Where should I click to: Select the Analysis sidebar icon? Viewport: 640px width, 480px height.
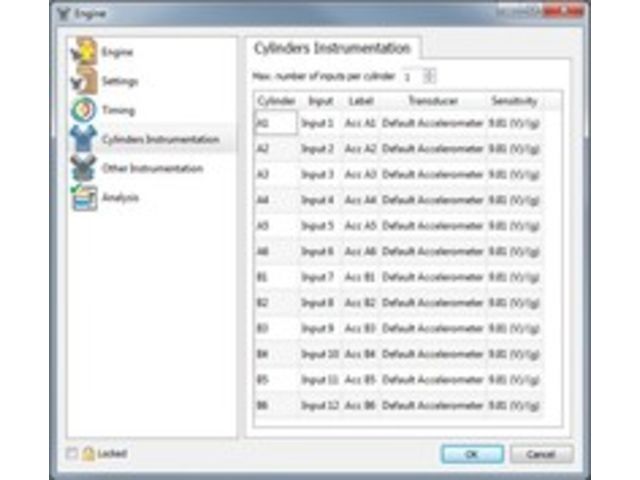pyautogui.click(x=84, y=197)
